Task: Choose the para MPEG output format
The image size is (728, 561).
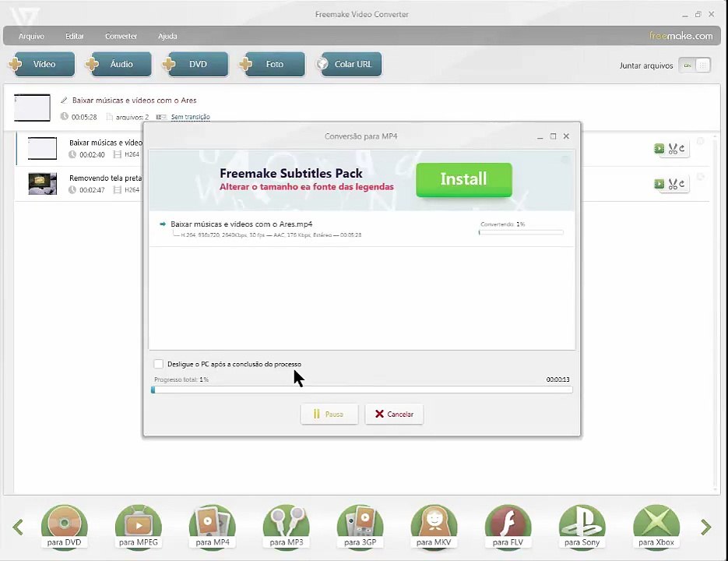Action: pos(139,527)
